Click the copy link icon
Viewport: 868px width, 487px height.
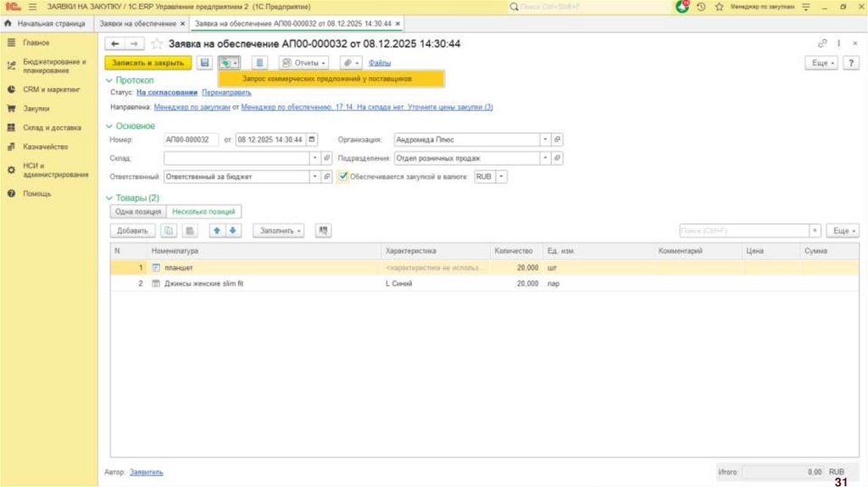[x=822, y=43]
